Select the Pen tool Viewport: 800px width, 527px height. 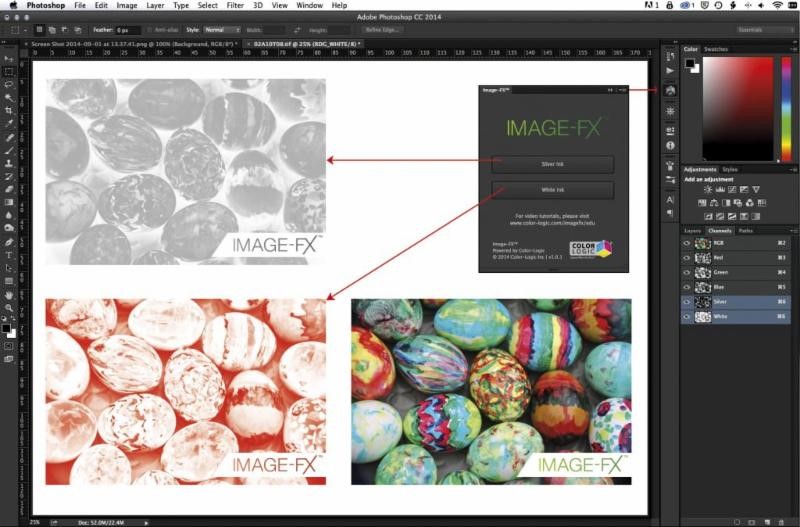pyautogui.click(x=9, y=242)
